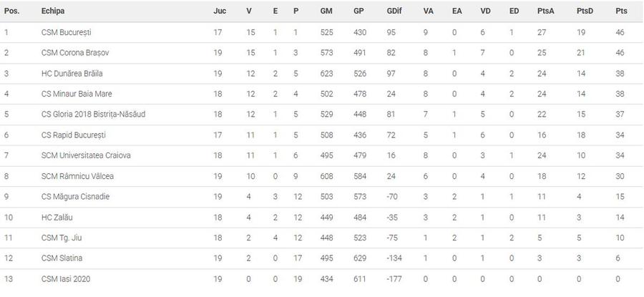644x297 pixels.
Task: Select the CSM București team name
Action: (x=66, y=32)
